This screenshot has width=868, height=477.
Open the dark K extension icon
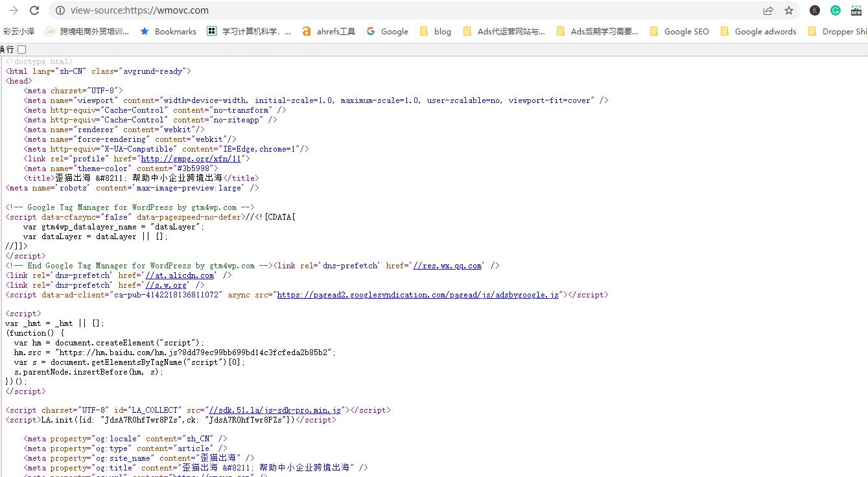(815, 10)
